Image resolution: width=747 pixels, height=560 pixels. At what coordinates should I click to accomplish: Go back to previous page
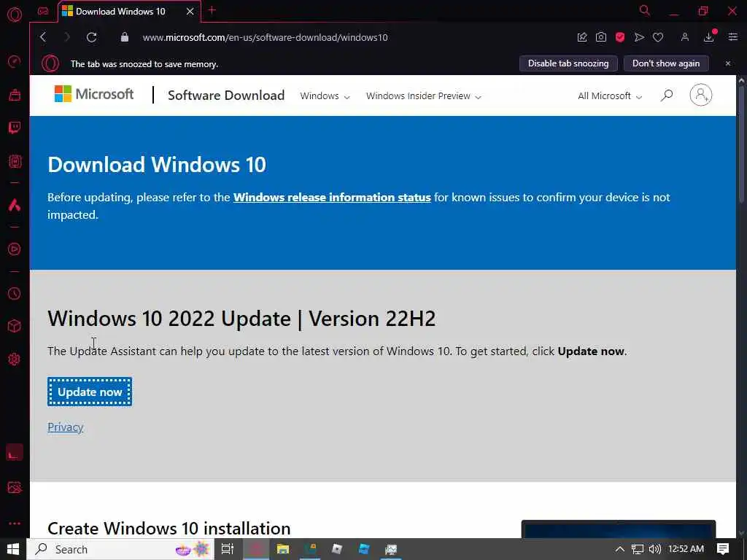point(43,37)
